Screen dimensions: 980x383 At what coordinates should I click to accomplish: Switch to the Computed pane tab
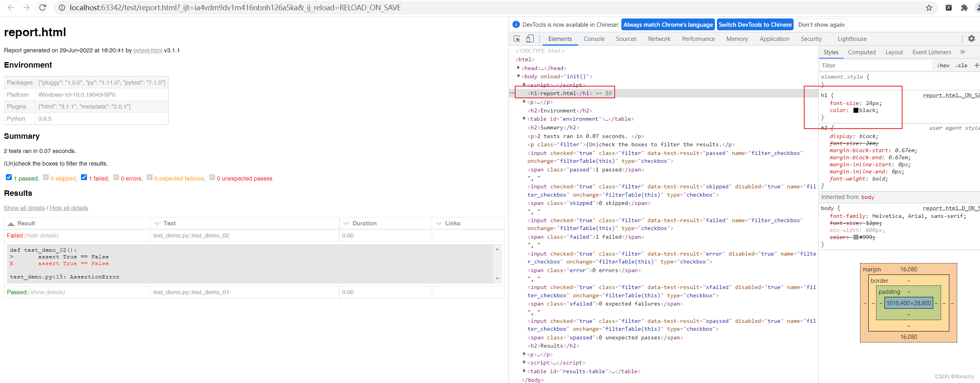click(x=862, y=52)
